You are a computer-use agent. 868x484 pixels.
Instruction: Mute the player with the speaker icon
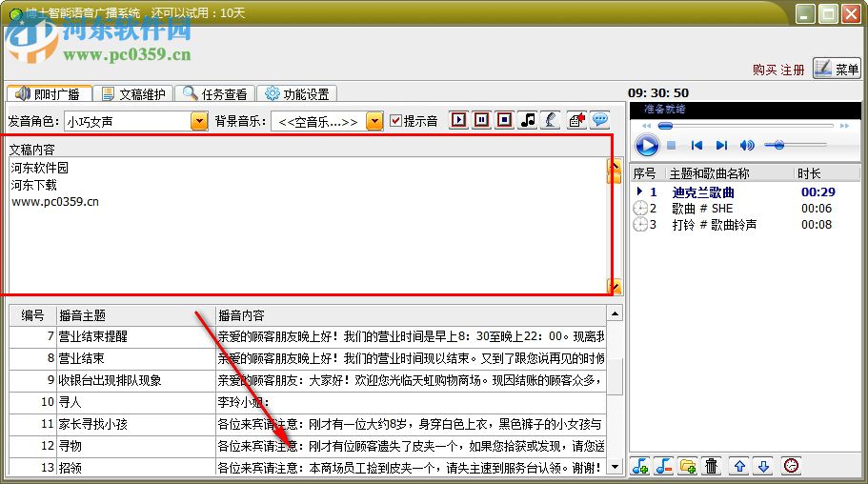pyautogui.click(x=747, y=146)
